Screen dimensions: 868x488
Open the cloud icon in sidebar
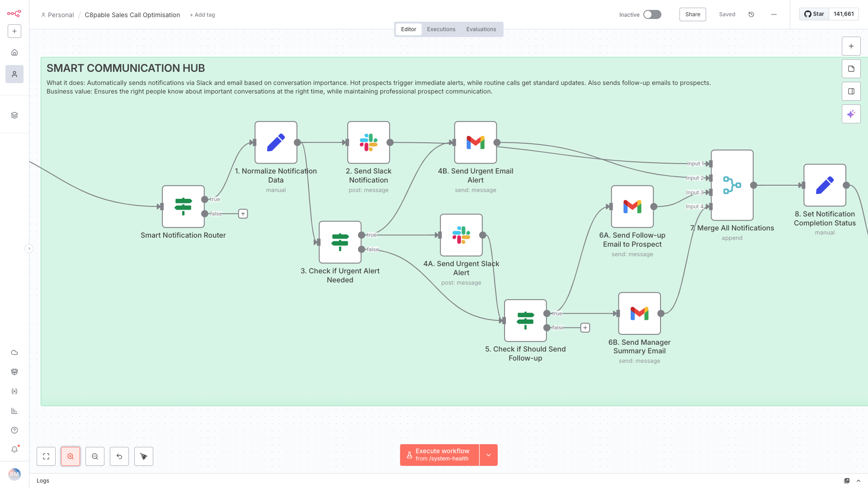(14, 352)
